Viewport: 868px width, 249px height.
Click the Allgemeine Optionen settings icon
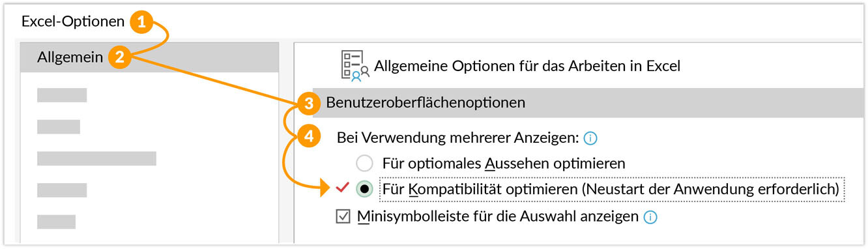coord(355,66)
